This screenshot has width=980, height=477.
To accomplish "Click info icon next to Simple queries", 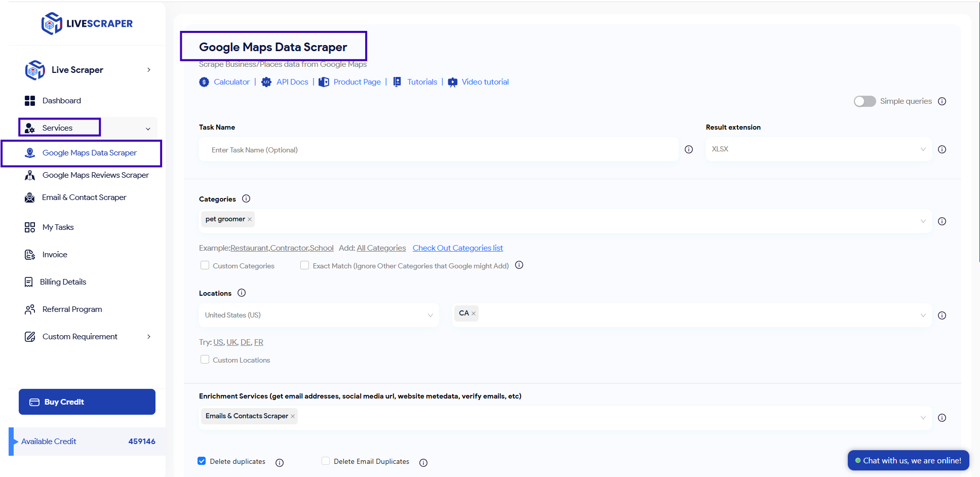I will [x=942, y=101].
